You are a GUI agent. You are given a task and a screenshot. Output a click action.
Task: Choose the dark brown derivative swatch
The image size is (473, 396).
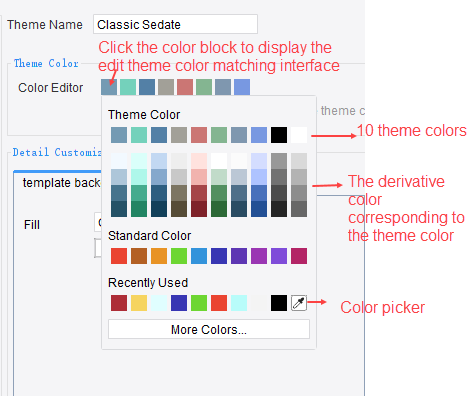coord(179,209)
